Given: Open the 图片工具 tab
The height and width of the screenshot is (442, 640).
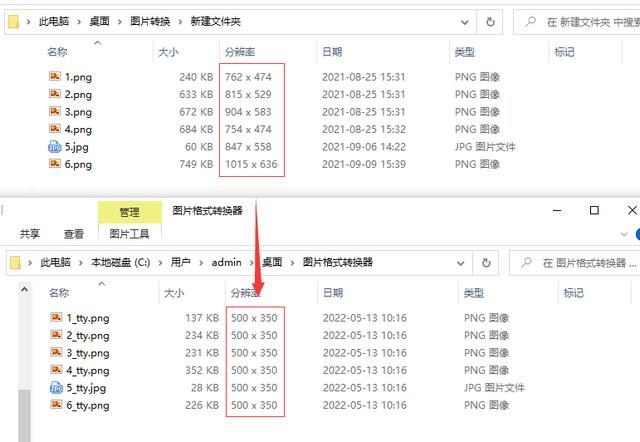Looking at the screenshot, I should 129,234.
